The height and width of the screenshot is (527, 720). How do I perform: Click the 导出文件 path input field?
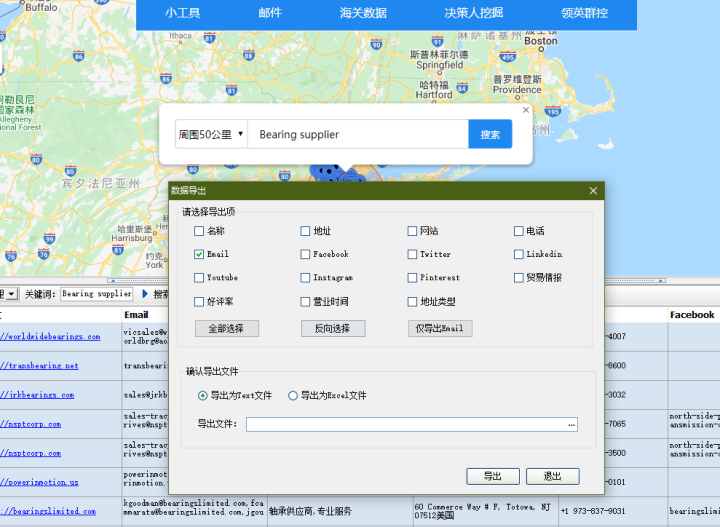click(405, 425)
